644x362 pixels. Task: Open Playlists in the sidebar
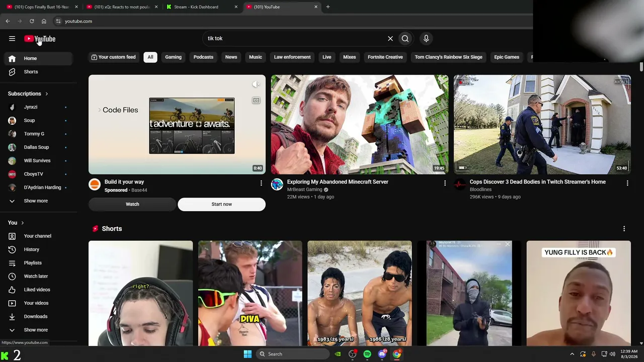[38, 263]
